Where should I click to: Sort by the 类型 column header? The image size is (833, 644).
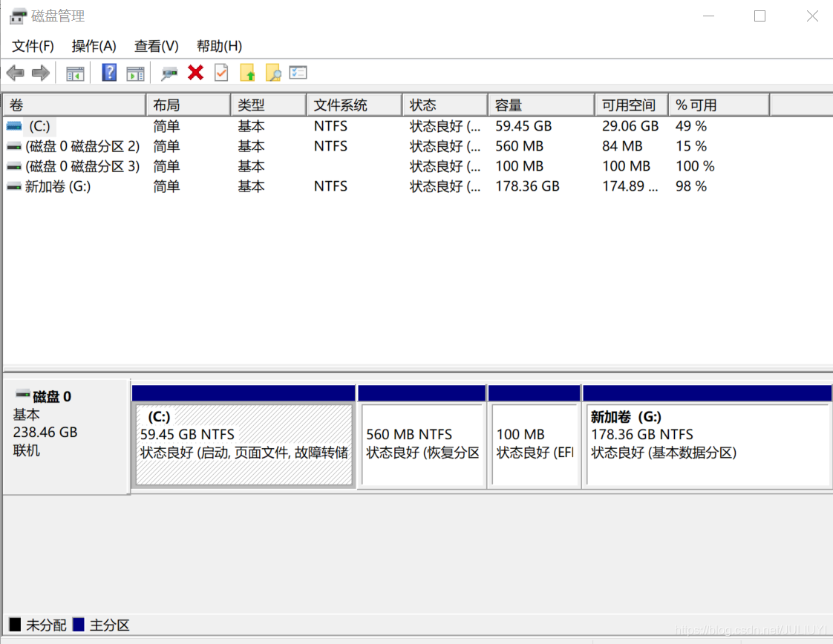(269, 105)
